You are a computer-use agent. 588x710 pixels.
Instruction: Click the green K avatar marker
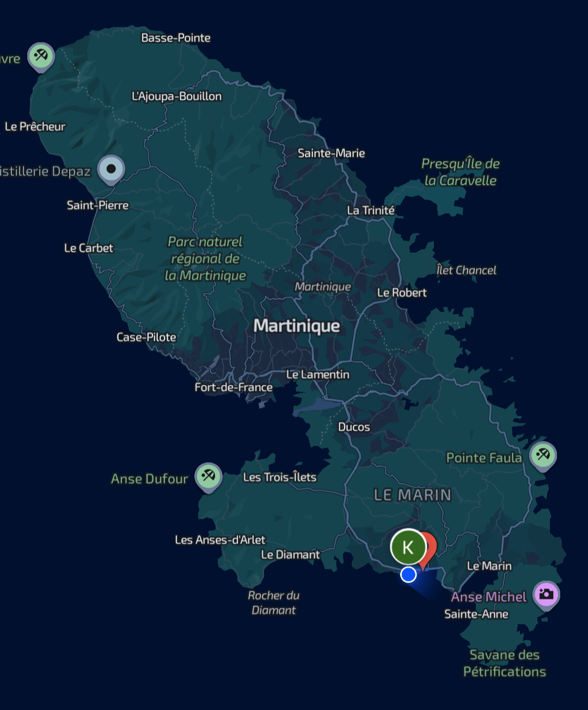[x=408, y=547]
